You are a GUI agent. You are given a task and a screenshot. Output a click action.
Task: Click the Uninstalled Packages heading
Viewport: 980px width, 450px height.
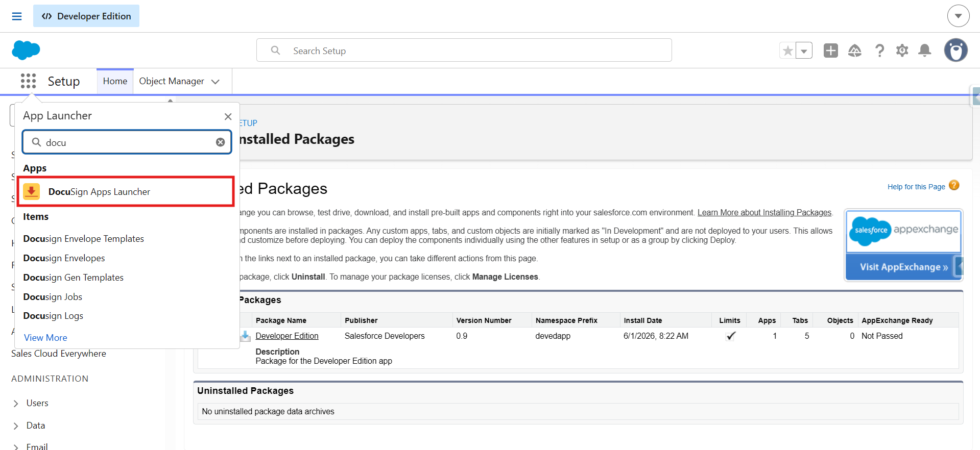246,391
